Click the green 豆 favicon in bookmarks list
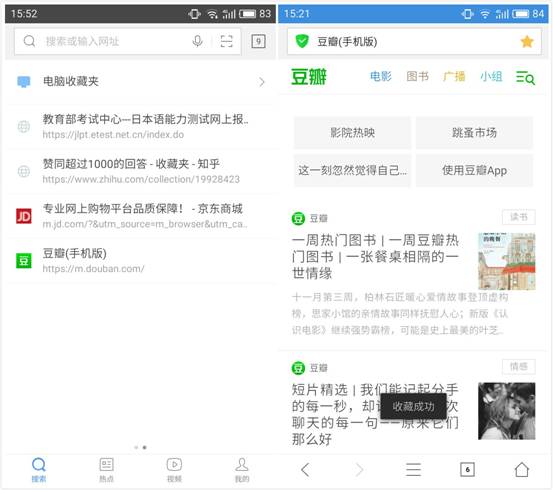Image resolution: width=553 pixels, height=490 pixels. click(24, 261)
